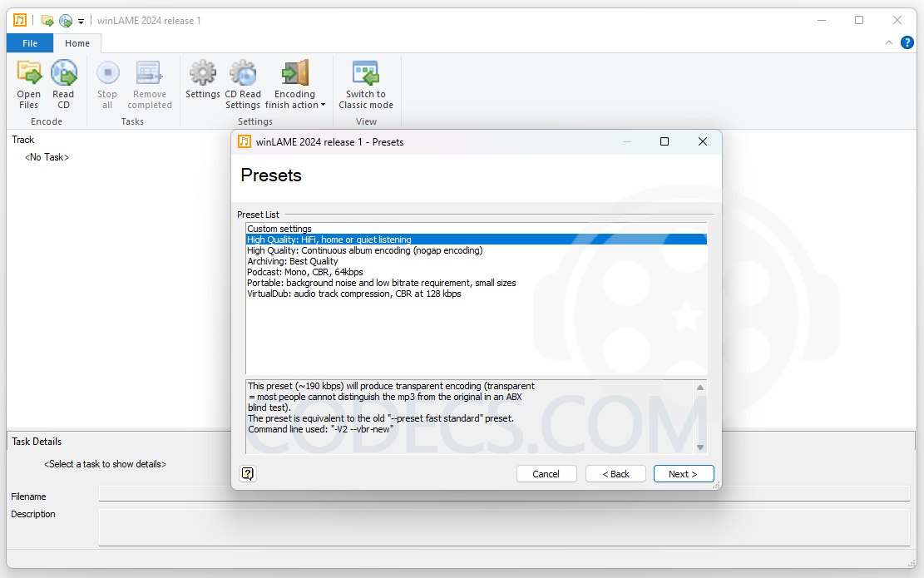
Task: Click quick access Read CD icon
Action: [x=66, y=21]
